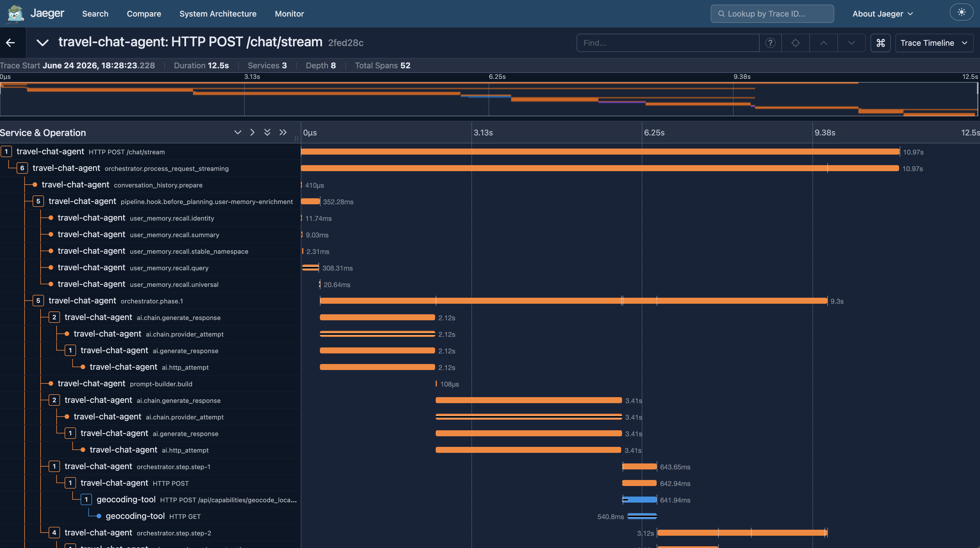Click the 9.3s orchestrator.phase.1 bar
980x548 pixels.
pyautogui.click(x=574, y=301)
